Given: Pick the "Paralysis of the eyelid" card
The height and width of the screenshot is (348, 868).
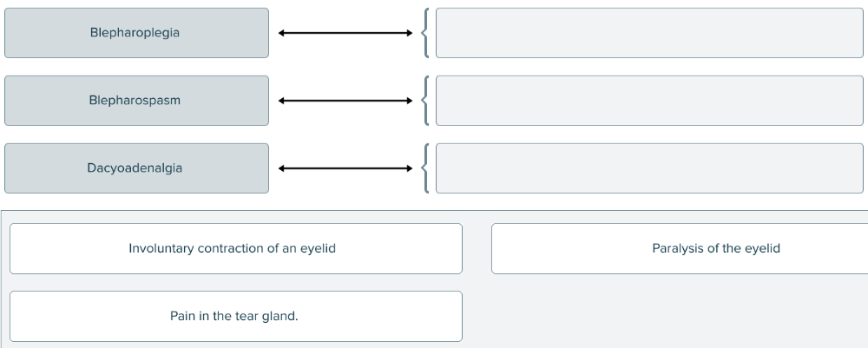Looking at the screenshot, I should click(679, 249).
